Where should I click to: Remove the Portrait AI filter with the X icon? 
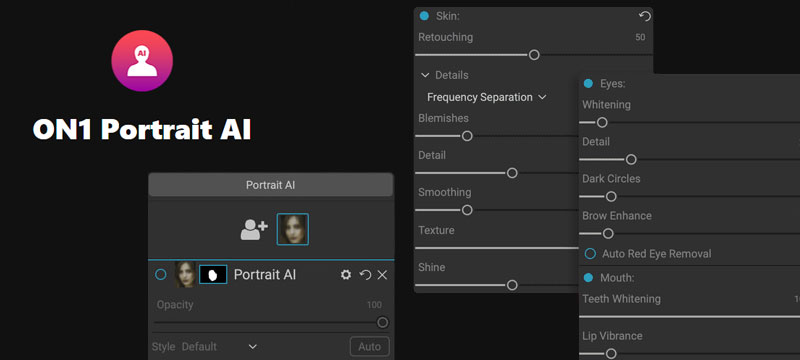point(382,275)
